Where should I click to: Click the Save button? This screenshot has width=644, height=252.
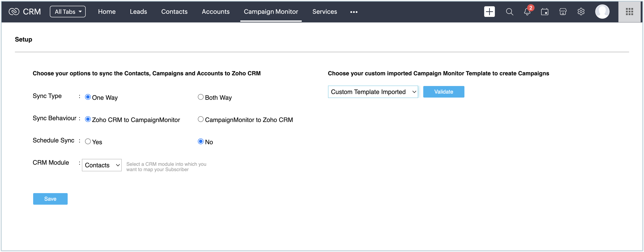click(50, 199)
